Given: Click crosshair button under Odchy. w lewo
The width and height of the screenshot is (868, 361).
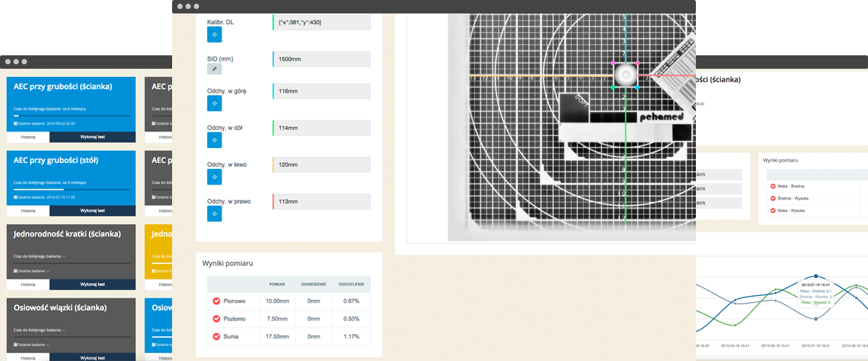Looking at the screenshot, I should 215,177.
